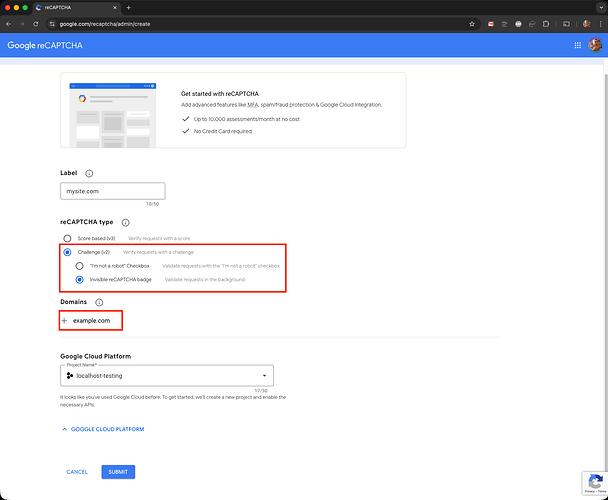Select the Challenge (v2) radio button
608x500 pixels.
(x=67, y=252)
